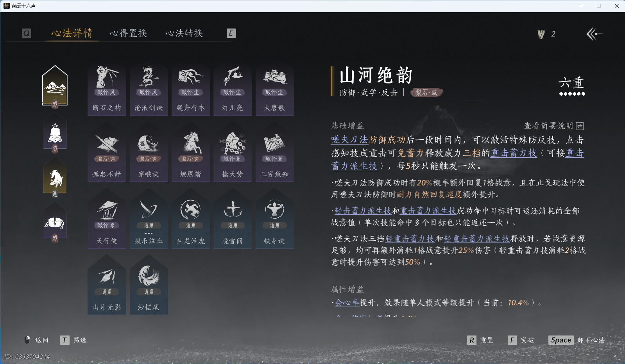Click the 返回 back button
The image size is (625, 364).
click(x=36, y=340)
